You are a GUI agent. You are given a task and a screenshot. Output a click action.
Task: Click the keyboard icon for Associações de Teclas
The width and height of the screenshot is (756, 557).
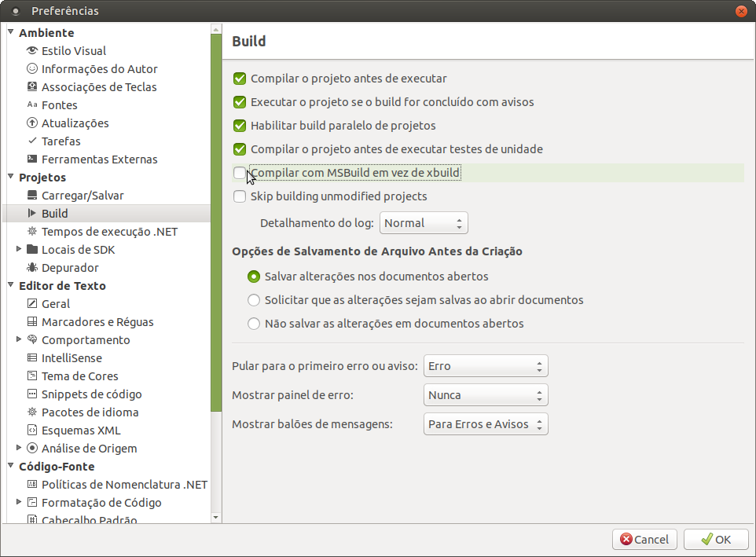coord(31,86)
